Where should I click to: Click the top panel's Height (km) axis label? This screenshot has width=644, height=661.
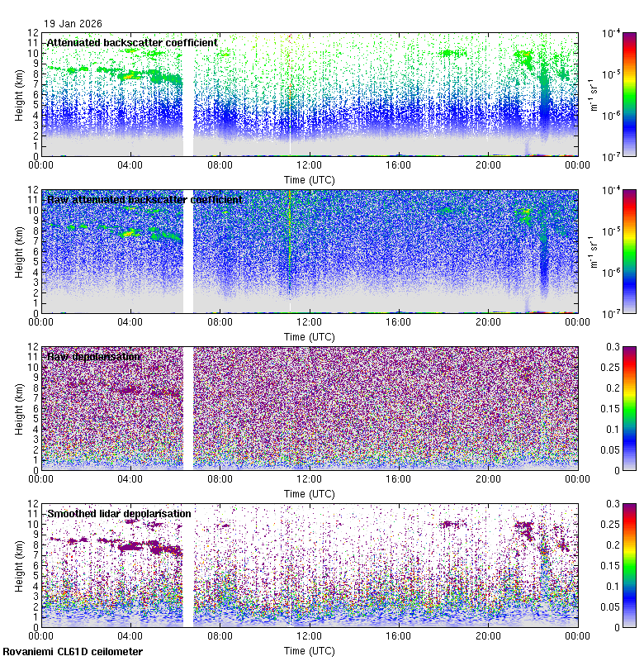[x=19, y=94]
